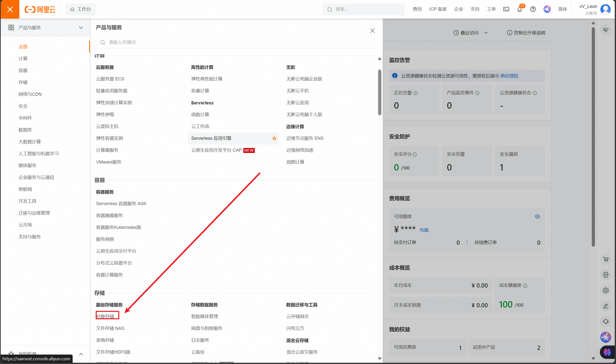Click the 试用中产品 card

[x=506, y=347]
